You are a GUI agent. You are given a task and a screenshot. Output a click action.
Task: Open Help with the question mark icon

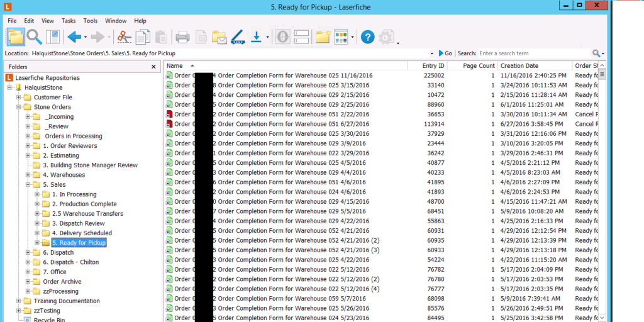(x=367, y=37)
